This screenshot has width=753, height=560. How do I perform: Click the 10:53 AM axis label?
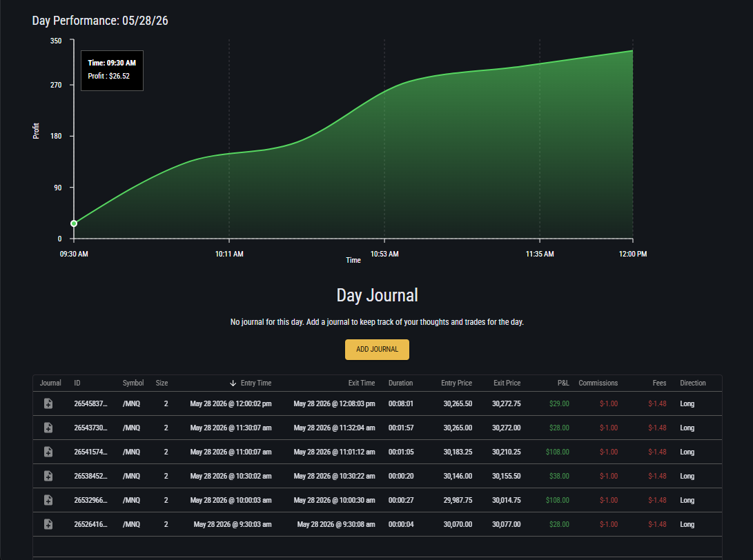pos(384,254)
